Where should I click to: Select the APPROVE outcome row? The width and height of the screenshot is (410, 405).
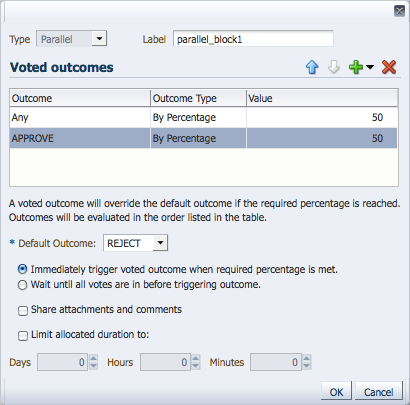pos(203,138)
